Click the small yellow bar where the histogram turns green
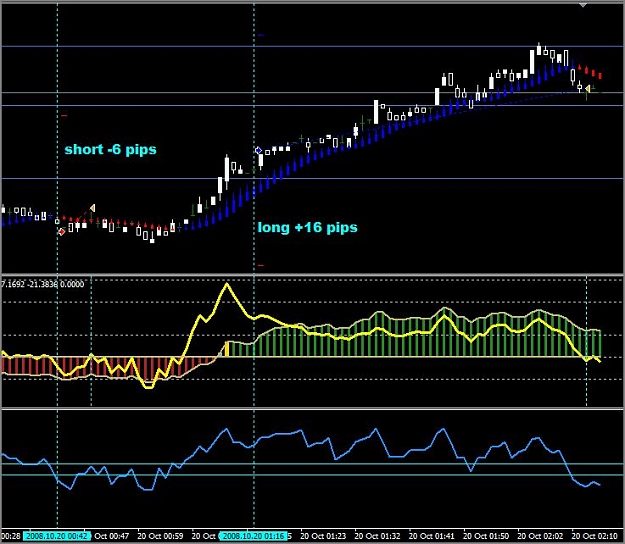 [x=227, y=349]
